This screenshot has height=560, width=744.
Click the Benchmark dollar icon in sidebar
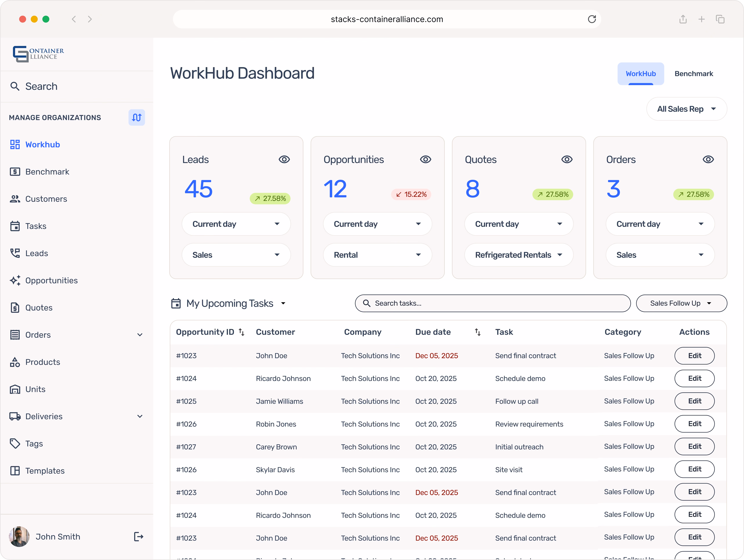coord(15,172)
